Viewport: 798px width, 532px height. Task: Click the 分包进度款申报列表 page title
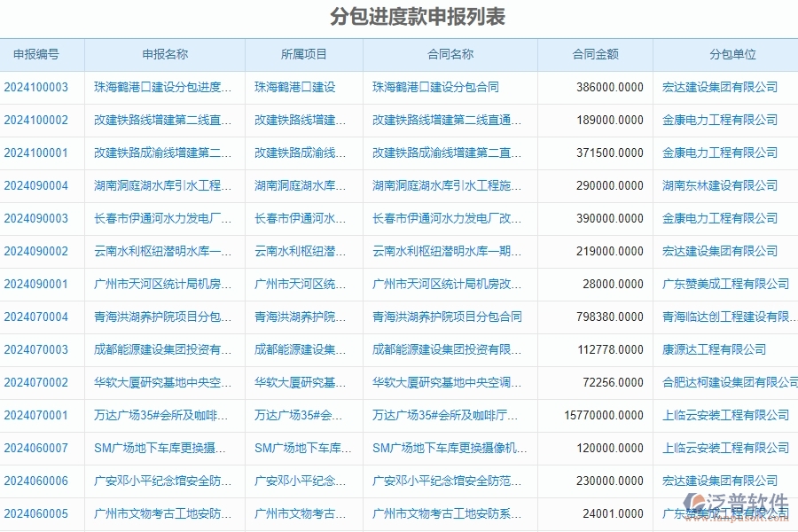tap(398, 15)
